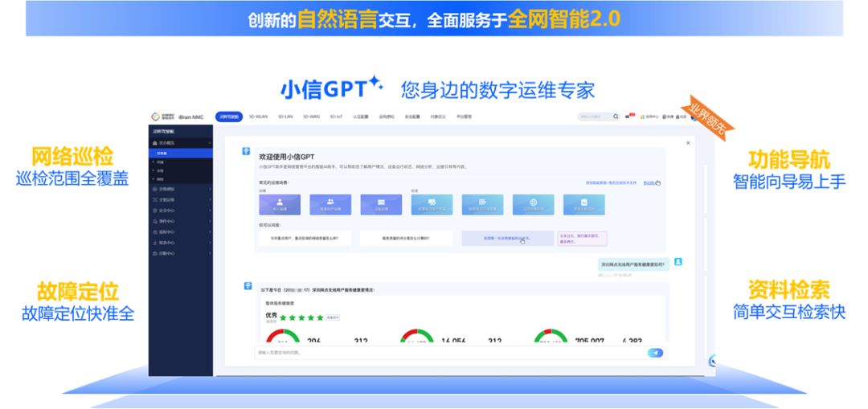The width and height of the screenshot is (868, 409).
Task: Click the first suggested question button
Action: click(x=304, y=238)
